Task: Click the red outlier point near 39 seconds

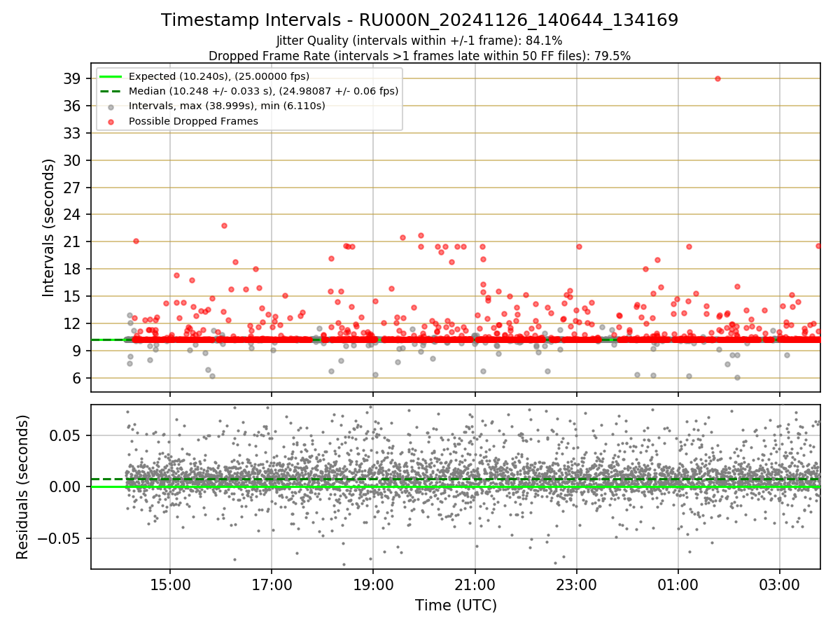Action: 717,78
